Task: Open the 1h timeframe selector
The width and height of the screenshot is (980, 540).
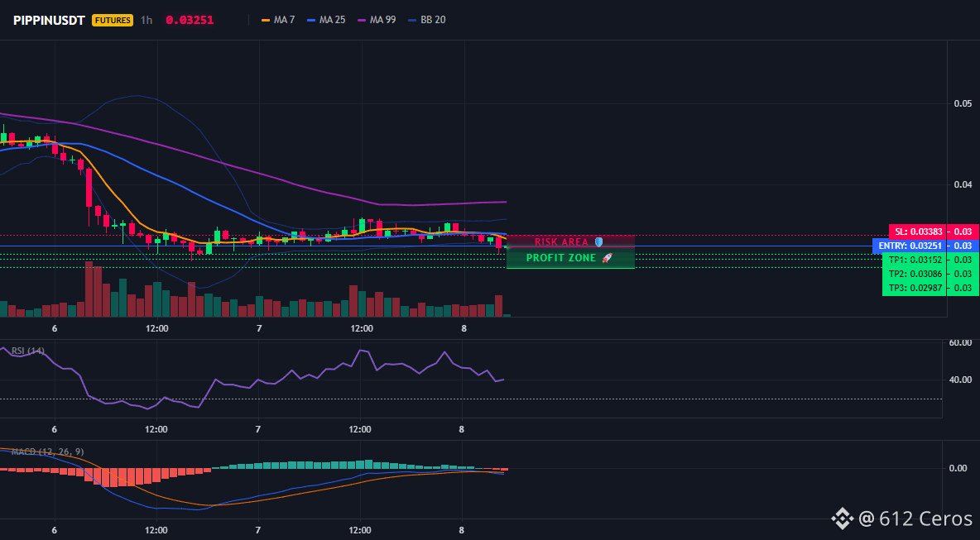Action: click(x=147, y=20)
